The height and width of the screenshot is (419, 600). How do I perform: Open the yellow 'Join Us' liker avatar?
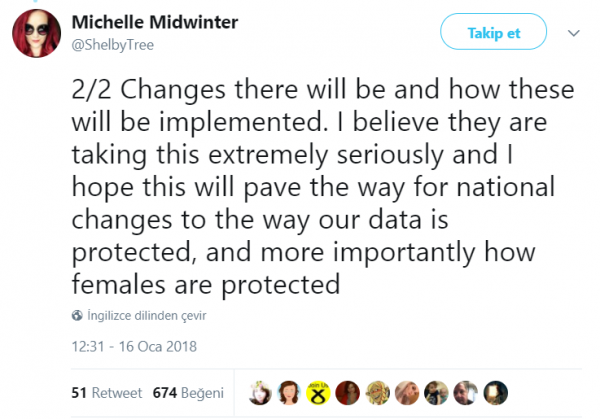click(x=318, y=393)
